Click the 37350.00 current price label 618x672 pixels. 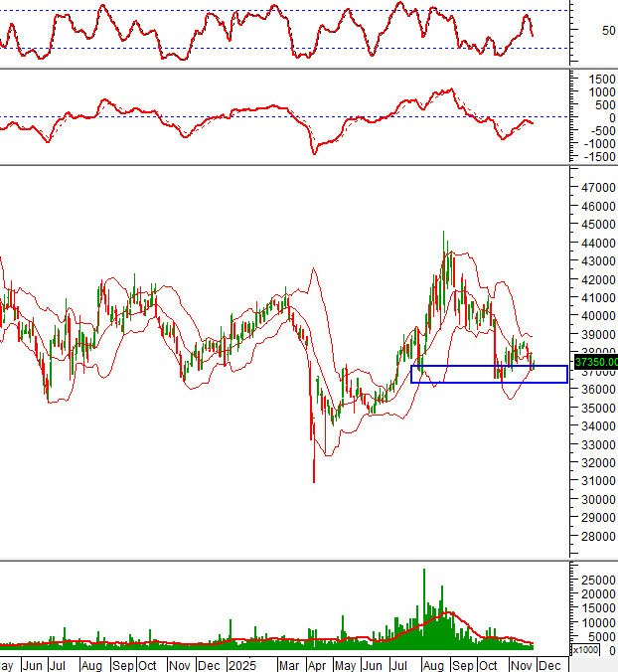coord(594,363)
